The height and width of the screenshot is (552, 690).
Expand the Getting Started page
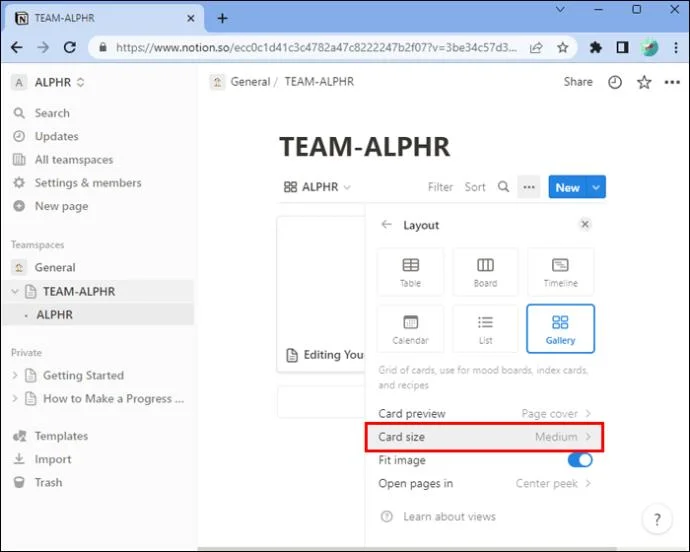coord(15,375)
